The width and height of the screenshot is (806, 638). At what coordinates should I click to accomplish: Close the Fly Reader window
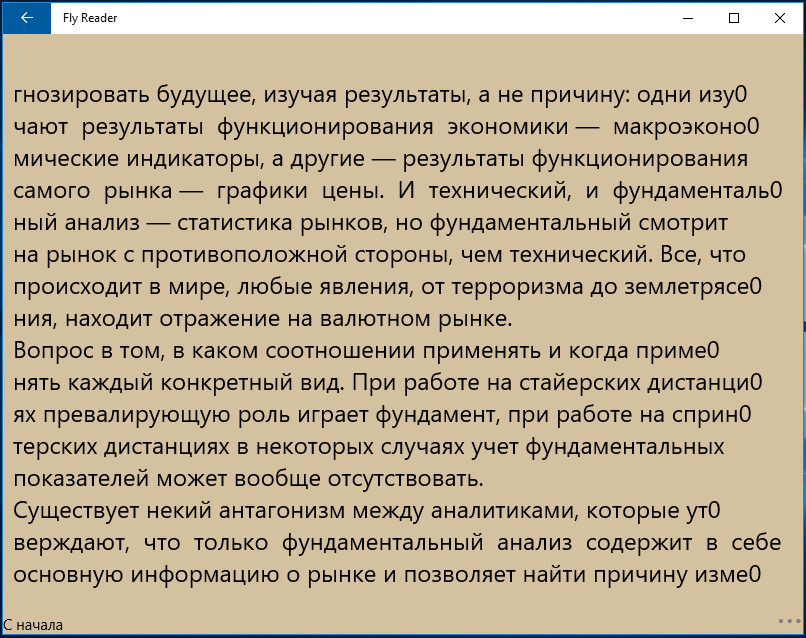coord(780,18)
